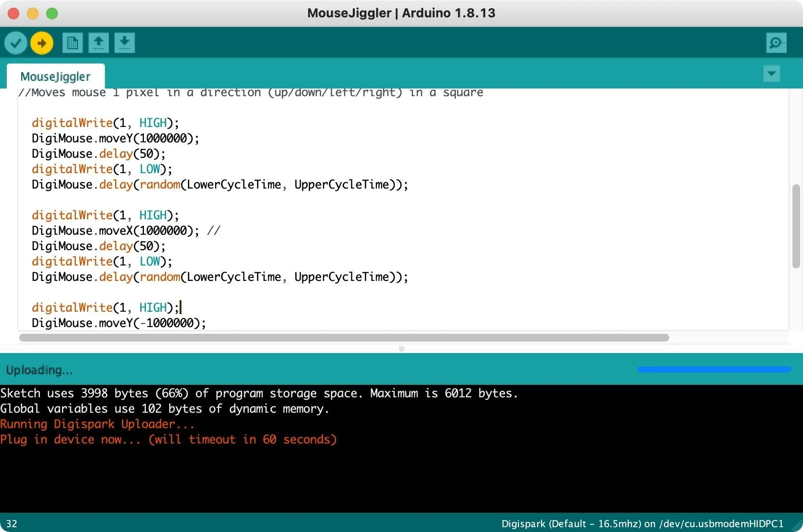Image resolution: width=803 pixels, height=532 pixels.
Task: Save the sketch with the down-arrow icon
Action: [125, 43]
